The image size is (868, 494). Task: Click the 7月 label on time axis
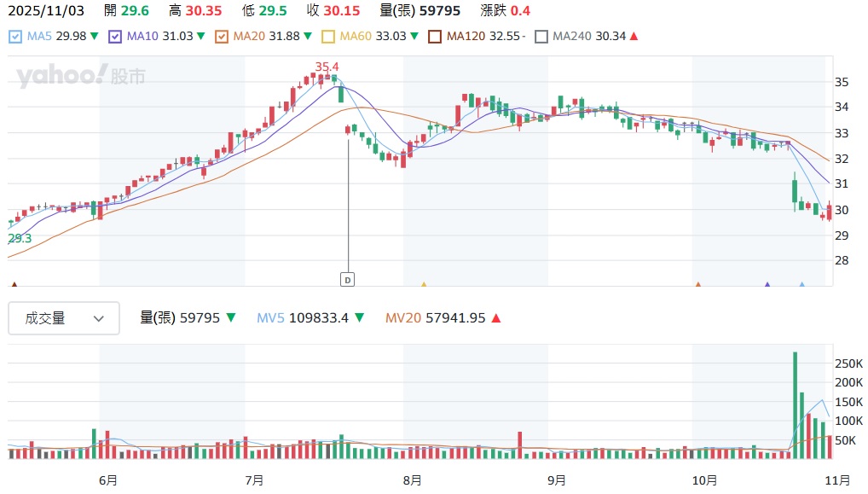point(252,480)
